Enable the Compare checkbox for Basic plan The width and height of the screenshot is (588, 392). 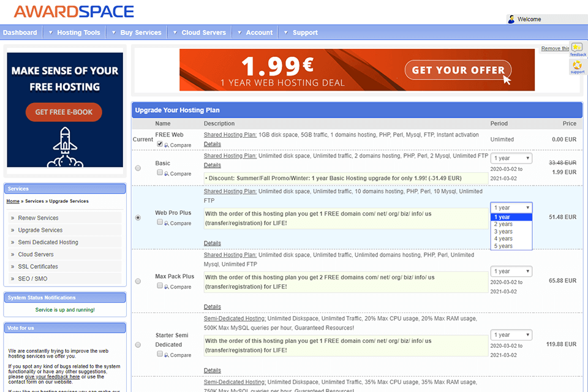pyautogui.click(x=159, y=173)
